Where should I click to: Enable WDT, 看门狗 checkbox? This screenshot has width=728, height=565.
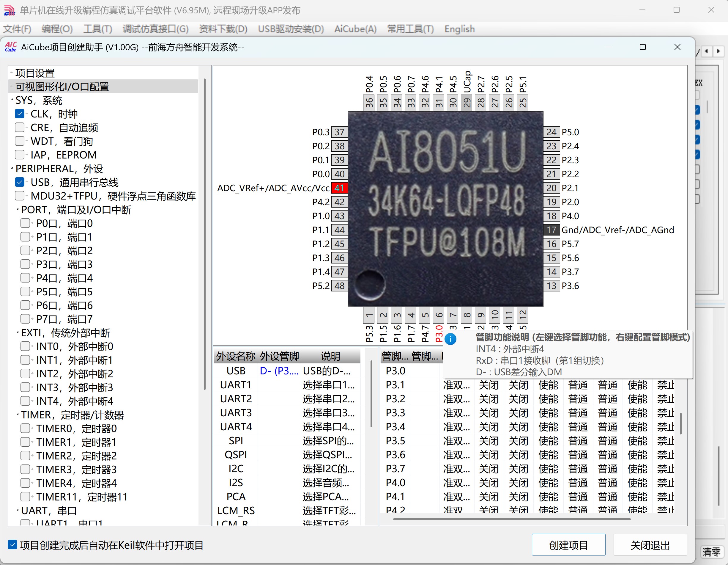coord(20,141)
